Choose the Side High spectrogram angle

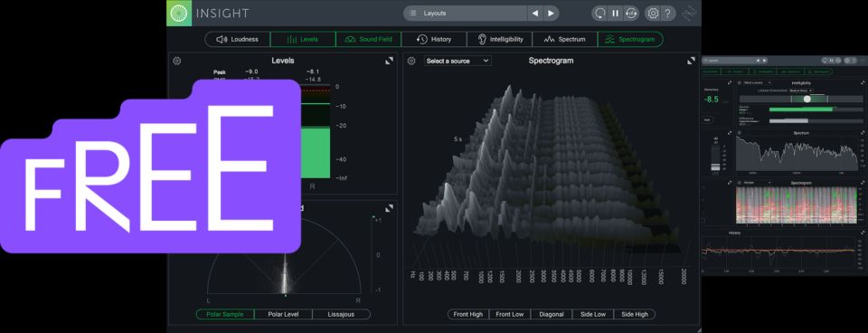(635, 314)
